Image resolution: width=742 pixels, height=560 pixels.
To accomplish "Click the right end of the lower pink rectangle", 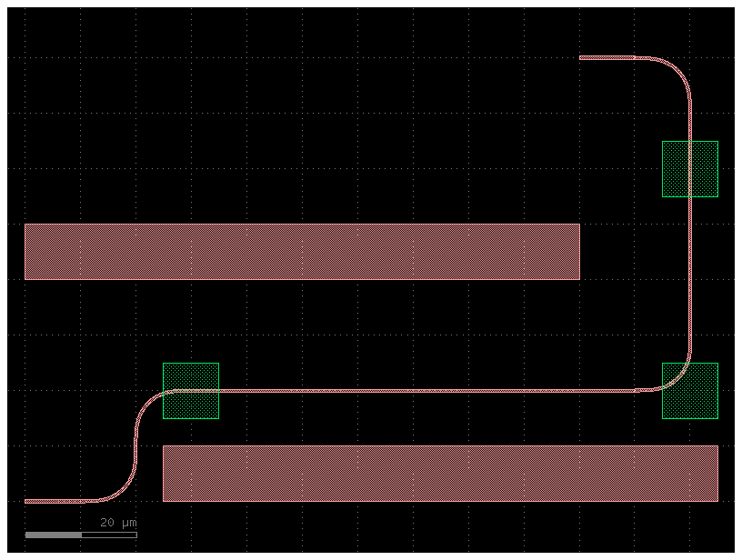I will [713, 473].
